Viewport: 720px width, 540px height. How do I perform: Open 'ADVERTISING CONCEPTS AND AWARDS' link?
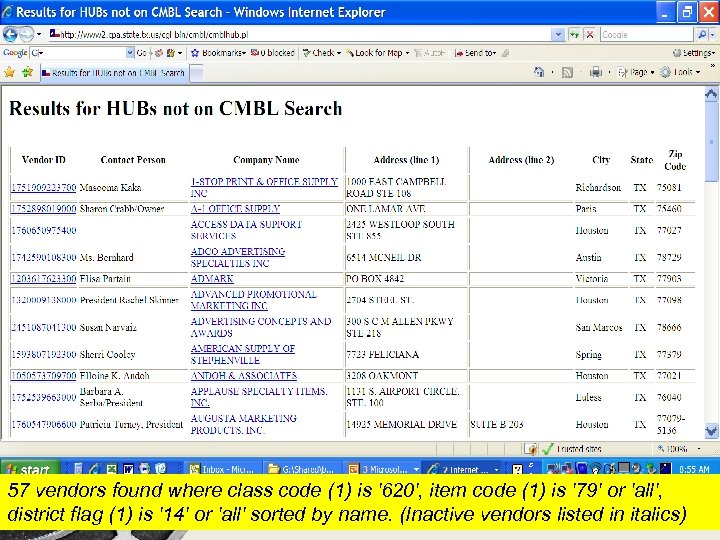click(261, 327)
